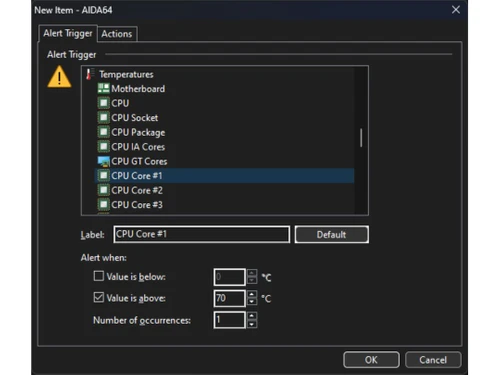This screenshot has height=375, width=500.
Task: Enable the Value is below checkbox
Action: (x=99, y=276)
